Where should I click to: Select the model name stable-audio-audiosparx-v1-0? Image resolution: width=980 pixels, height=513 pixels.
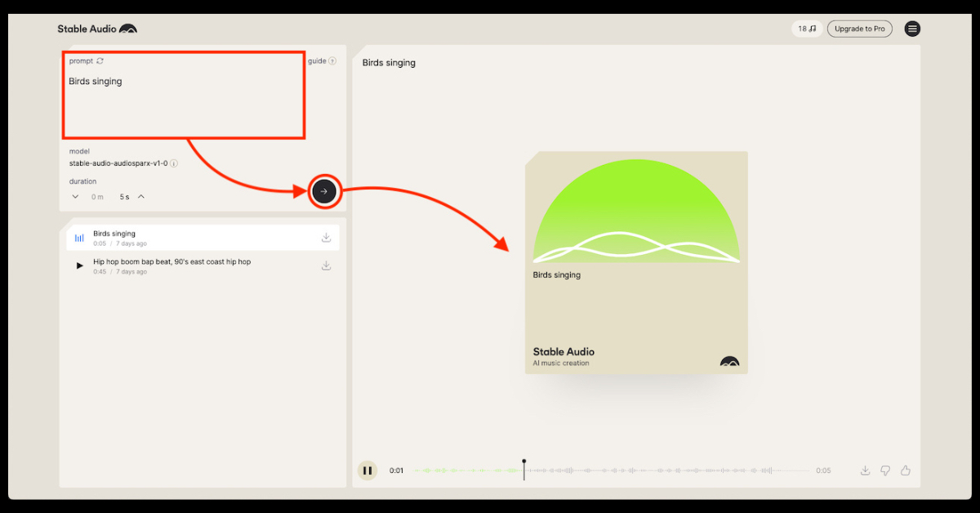(118, 163)
